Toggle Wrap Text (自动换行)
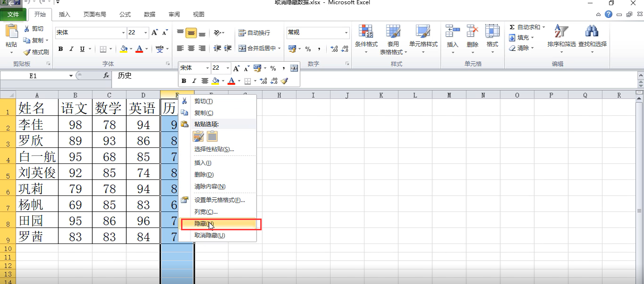644x284 pixels. tap(254, 32)
